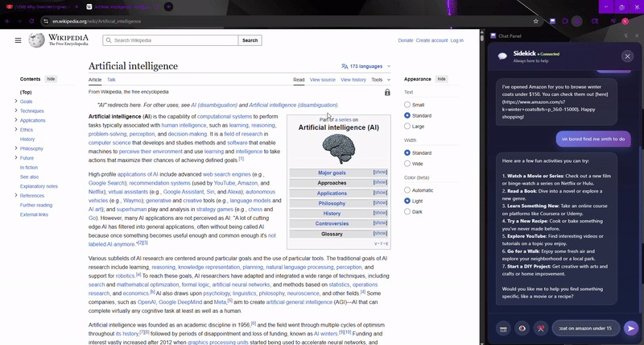
Task: Close the Chat Panel side panel
Action: click(636, 35)
